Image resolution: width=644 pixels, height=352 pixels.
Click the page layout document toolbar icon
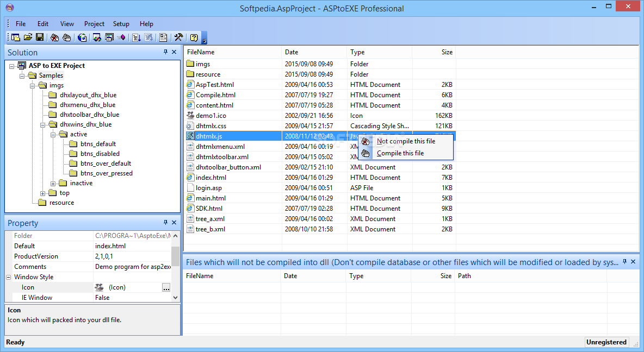pyautogui.click(x=163, y=37)
